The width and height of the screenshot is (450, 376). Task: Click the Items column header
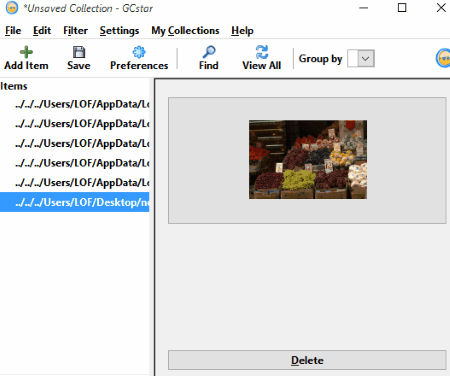(14, 86)
